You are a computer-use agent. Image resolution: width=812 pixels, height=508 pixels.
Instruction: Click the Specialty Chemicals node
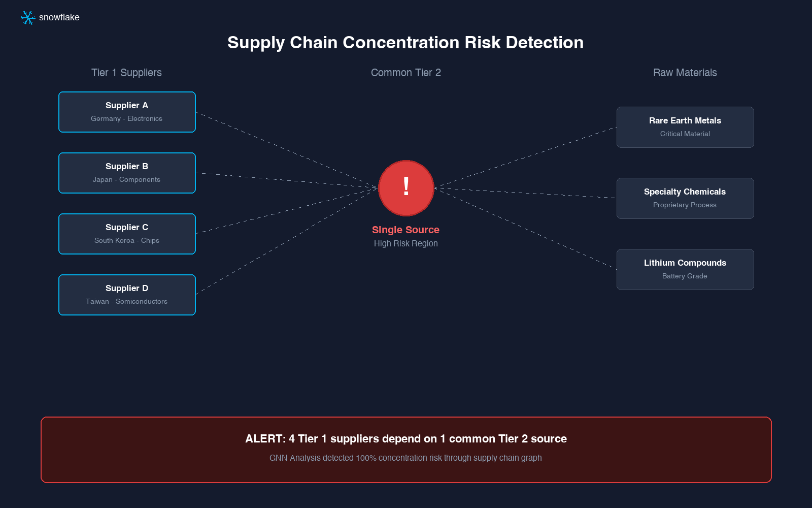click(685, 198)
